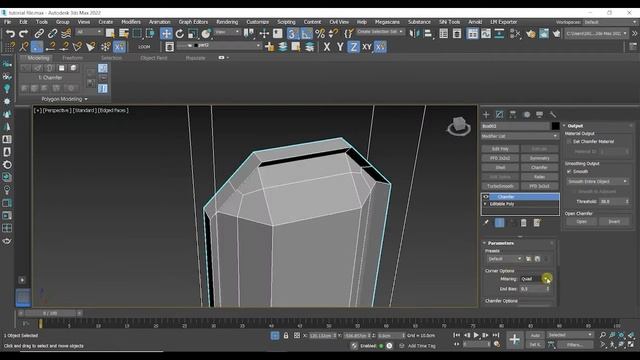640x360 pixels.
Task: Expand Polygon Modeling ribbon panel
Action: (64, 99)
